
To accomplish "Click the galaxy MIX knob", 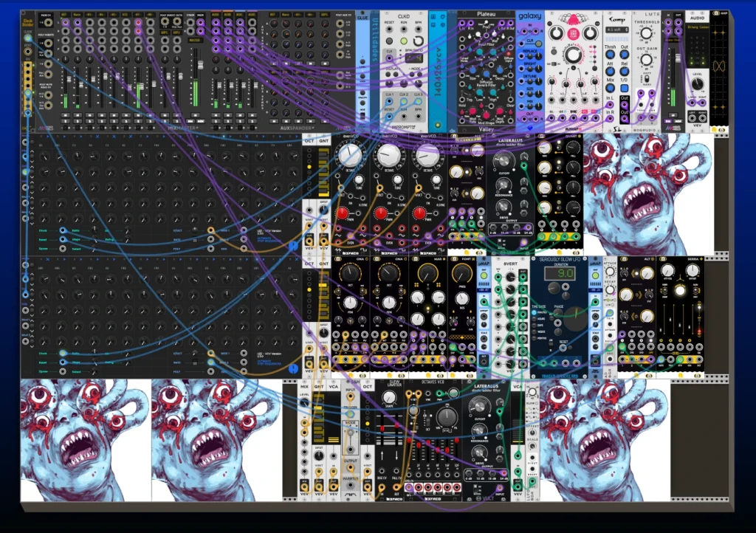I will 538,106.
